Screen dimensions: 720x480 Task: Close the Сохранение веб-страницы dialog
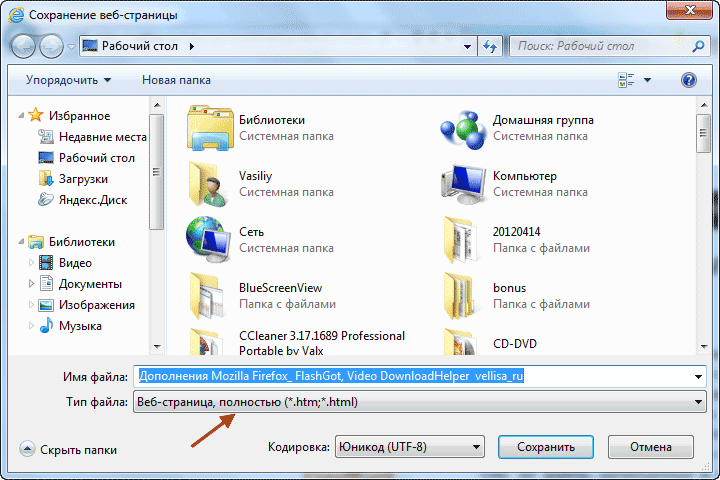(689, 10)
